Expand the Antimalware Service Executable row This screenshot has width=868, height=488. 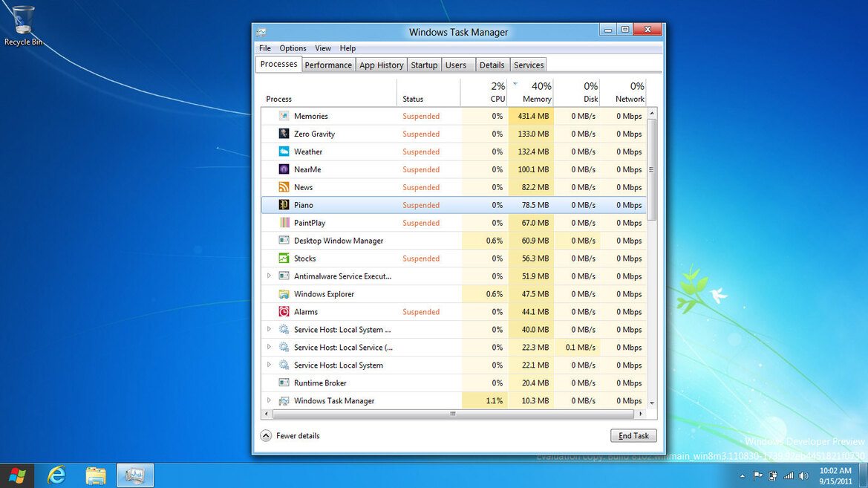coord(269,276)
